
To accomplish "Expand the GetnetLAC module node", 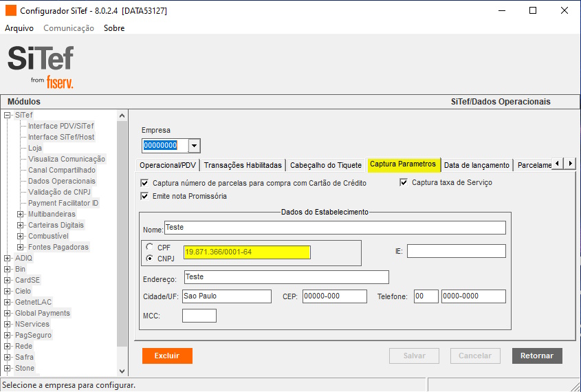I will pos(7,303).
